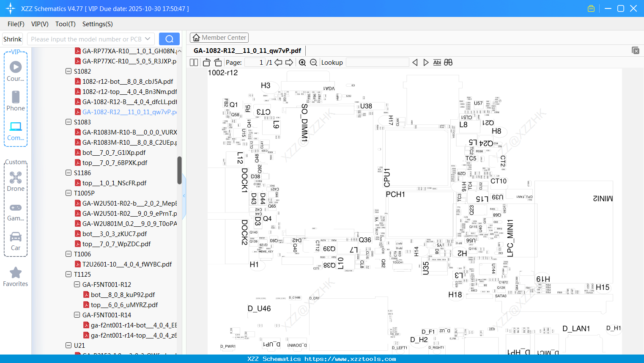Screen dimensions: 644x363
Task: Collapse the GA-F5NT001-R14 subfolder
Action: 77,315
